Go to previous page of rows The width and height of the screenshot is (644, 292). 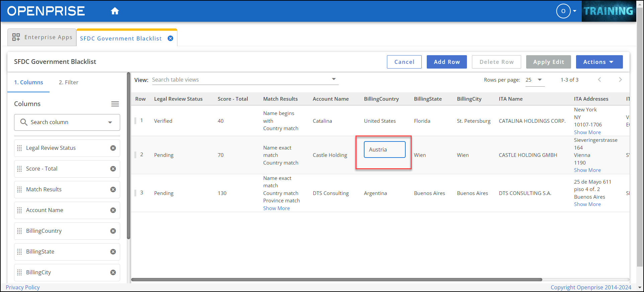click(x=599, y=80)
